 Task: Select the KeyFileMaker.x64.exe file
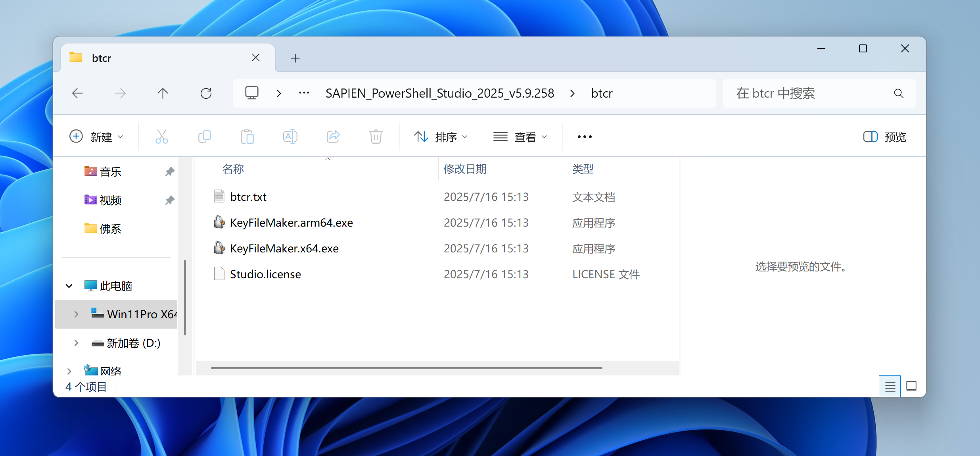284,248
